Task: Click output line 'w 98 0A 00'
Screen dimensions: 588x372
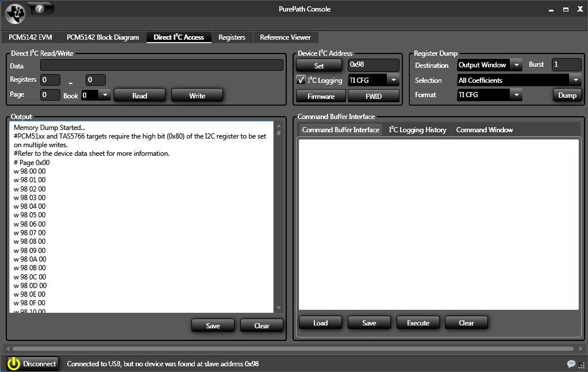Action: coord(30,259)
